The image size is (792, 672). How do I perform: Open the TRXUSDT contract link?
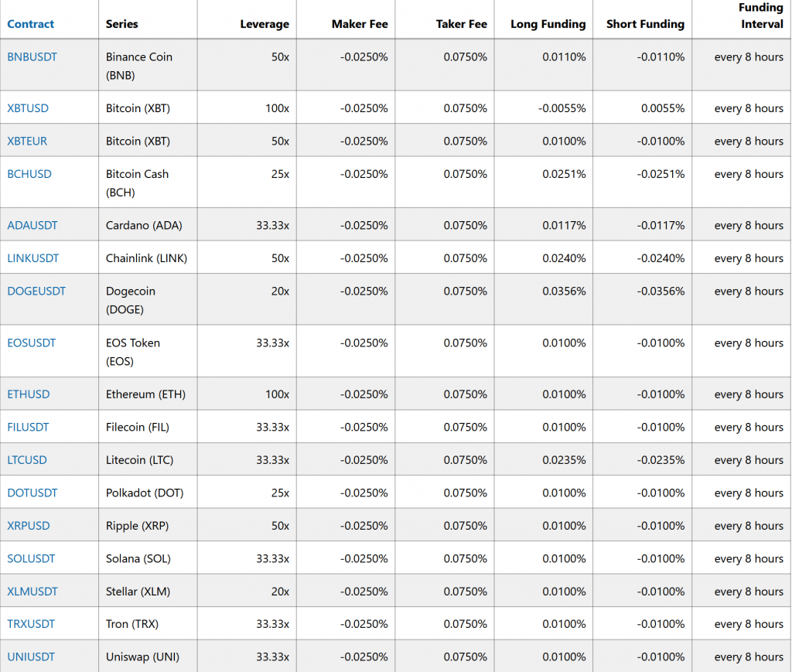[31, 623]
